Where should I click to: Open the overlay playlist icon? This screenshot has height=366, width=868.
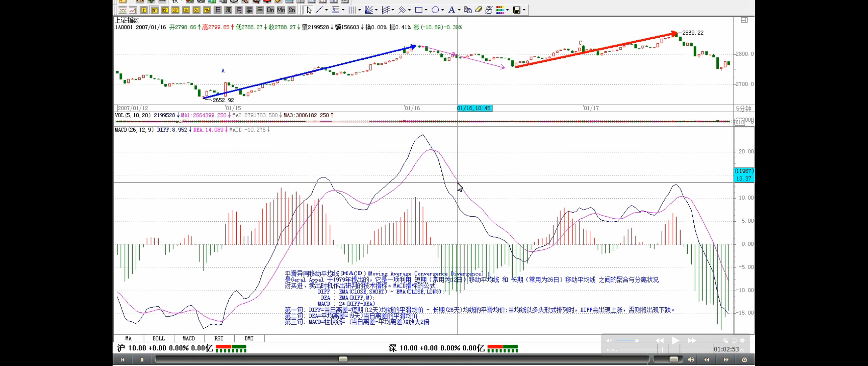click(x=734, y=340)
